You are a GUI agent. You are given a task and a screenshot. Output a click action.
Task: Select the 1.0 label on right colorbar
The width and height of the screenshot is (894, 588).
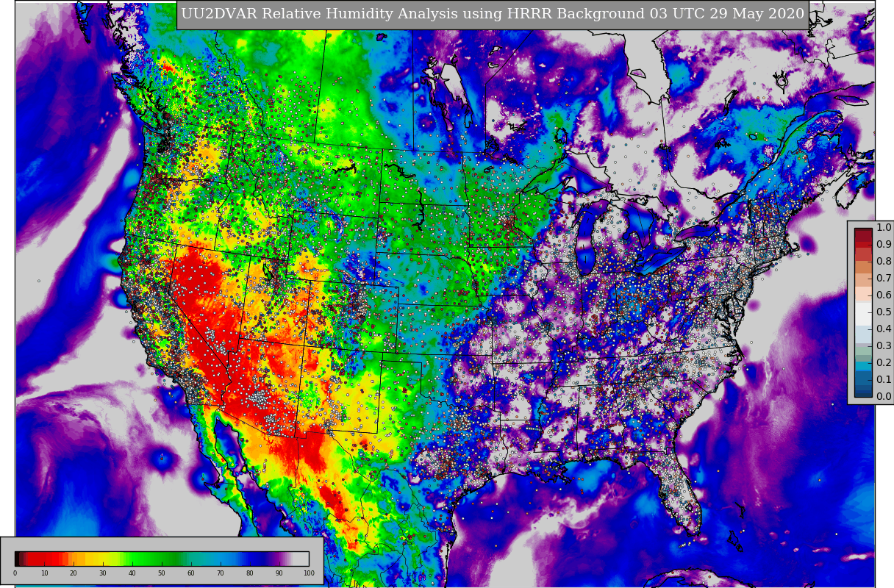click(884, 228)
